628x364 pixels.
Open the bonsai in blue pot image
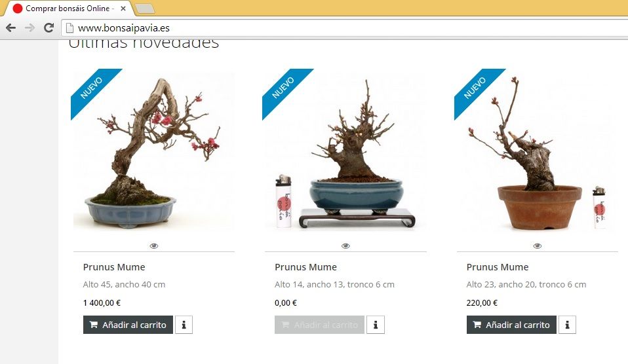coord(345,151)
